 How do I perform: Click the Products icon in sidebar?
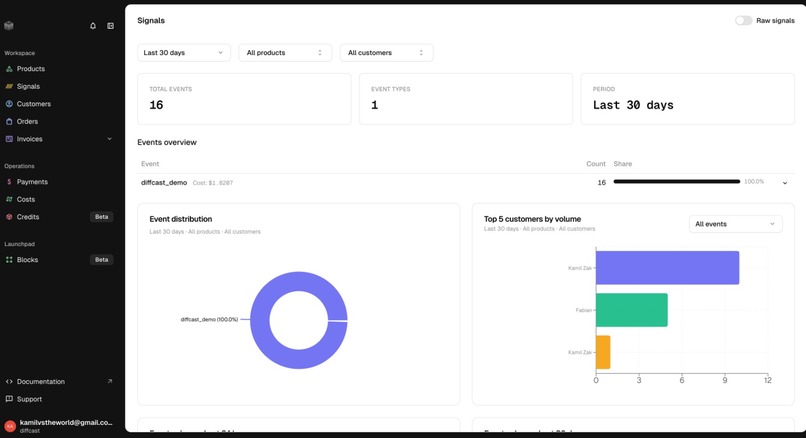click(x=9, y=69)
